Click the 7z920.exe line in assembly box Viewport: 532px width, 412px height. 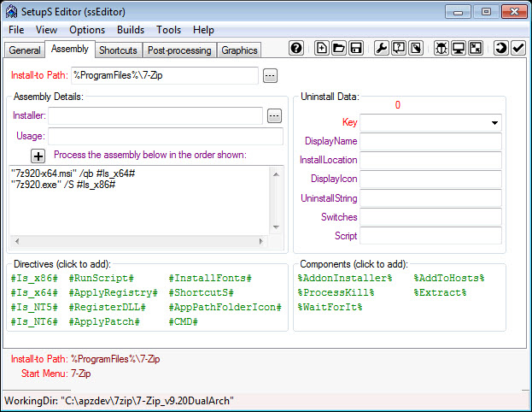tap(63, 185)
